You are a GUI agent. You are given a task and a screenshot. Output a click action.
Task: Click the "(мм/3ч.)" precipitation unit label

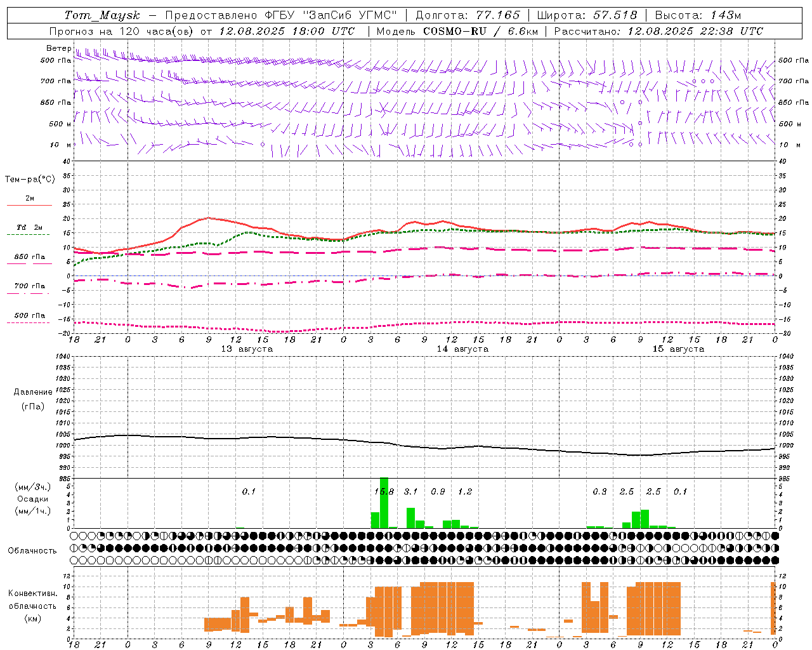coord(33,487)
